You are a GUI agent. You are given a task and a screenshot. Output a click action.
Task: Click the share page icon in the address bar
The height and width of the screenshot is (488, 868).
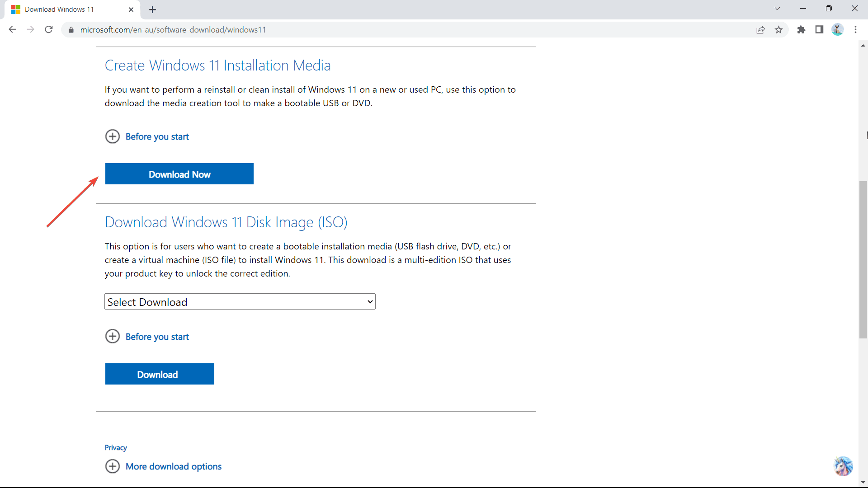[760, 30]
